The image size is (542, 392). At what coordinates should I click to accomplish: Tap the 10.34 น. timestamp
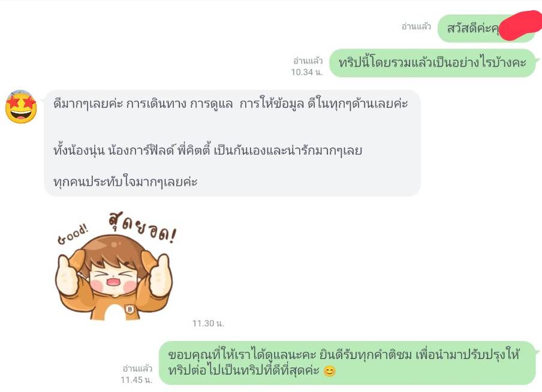coord(306,72)
